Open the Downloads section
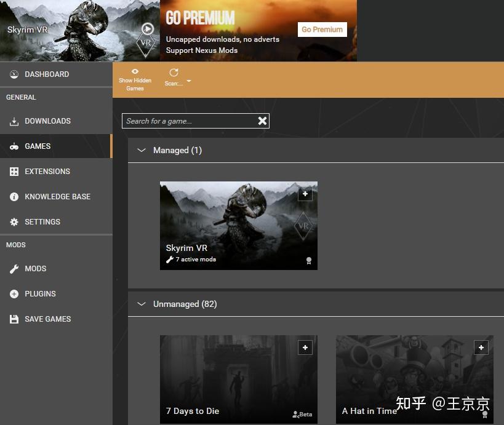504x425 pixels. point(56,121)
